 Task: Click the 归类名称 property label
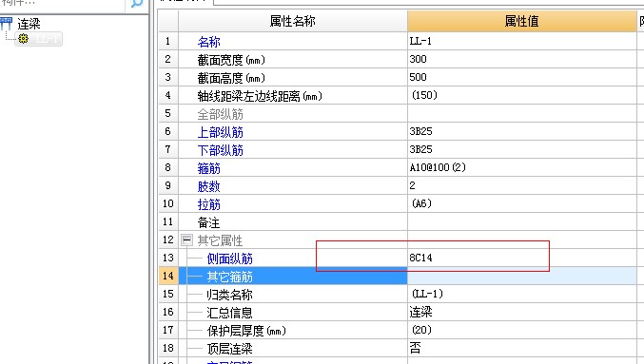[x=229, y=295]
